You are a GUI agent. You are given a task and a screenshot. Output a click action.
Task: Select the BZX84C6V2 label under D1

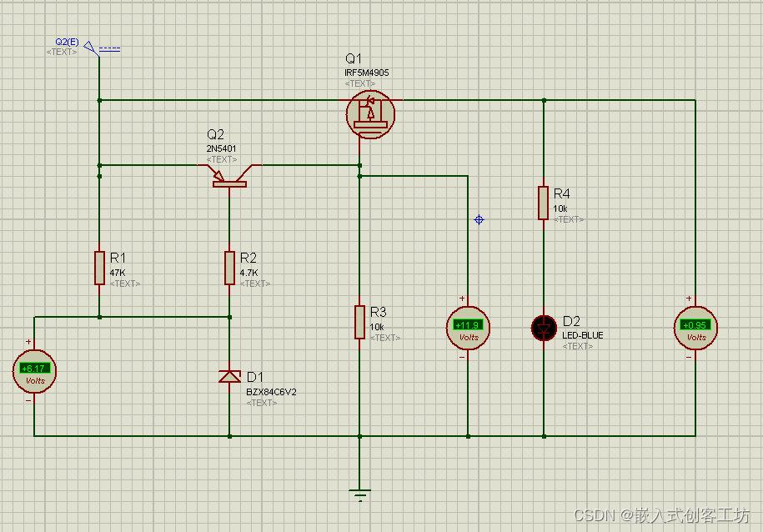tap(271, 391)
